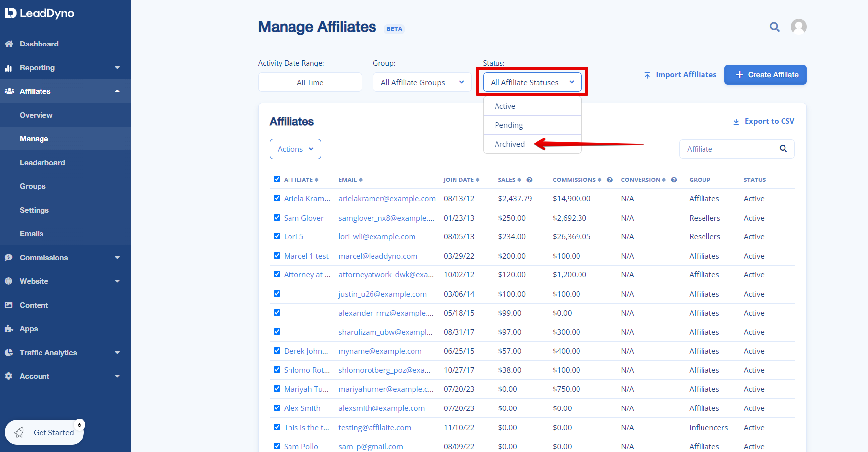Image resolution: width=868 pixels, height=452 pixels.
Task: Select Archived status option
Action: click(x=533, y=144)
